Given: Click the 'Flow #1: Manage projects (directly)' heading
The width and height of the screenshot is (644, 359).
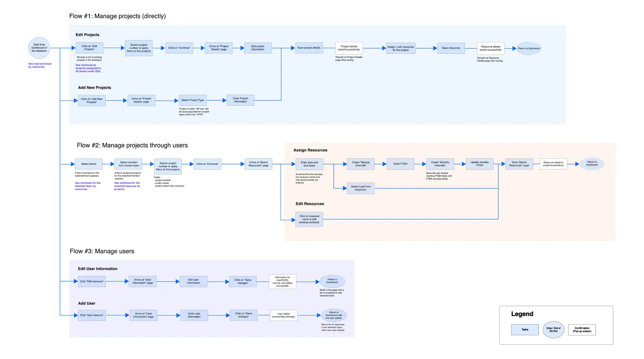Looking at the screenshot, I should pyautogui.click(x=118, y=16).
